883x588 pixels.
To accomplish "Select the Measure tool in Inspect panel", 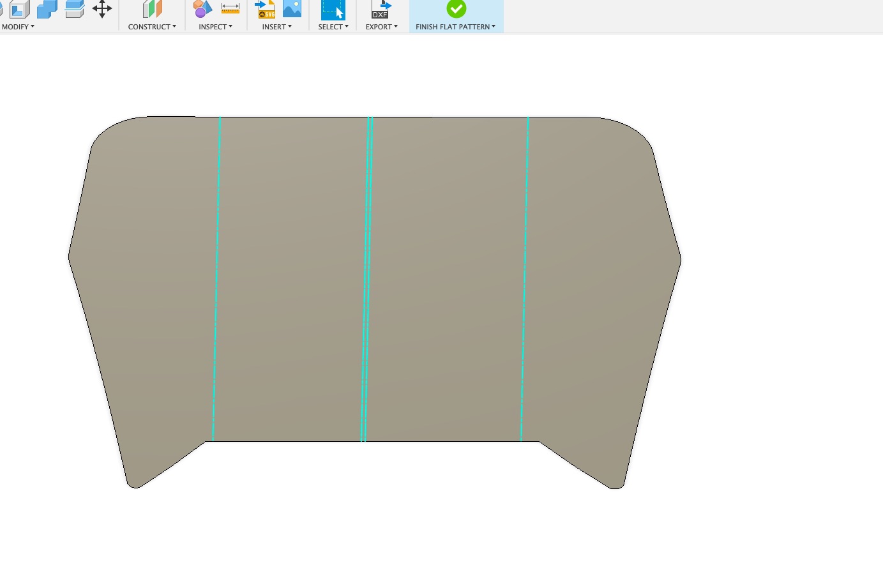I will click(230, 9).
